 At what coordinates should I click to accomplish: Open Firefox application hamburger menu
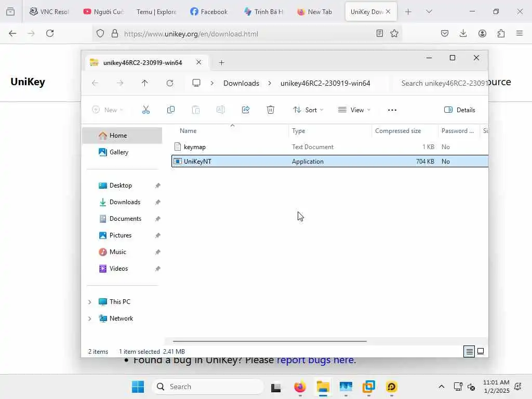pos(520,33)
